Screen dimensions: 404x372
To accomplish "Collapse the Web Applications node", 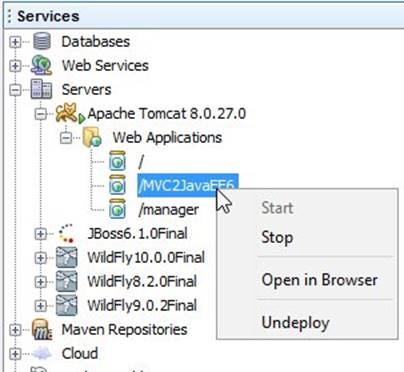I will pos(66,138).
